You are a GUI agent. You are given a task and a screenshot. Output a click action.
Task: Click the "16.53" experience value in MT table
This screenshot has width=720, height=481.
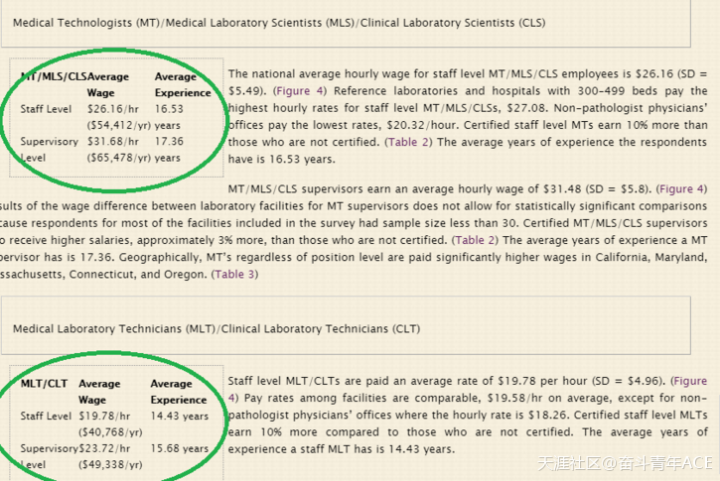(169, 109)
